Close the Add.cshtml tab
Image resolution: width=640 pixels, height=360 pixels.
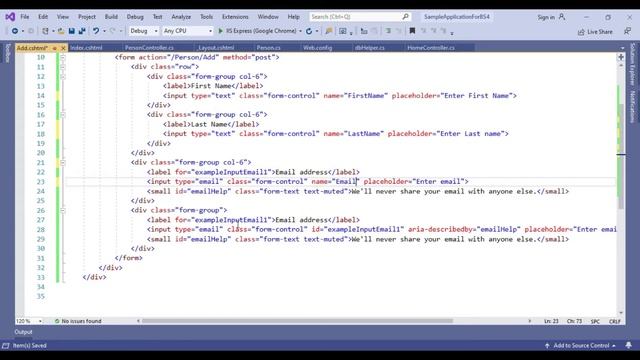pos(63,48)
